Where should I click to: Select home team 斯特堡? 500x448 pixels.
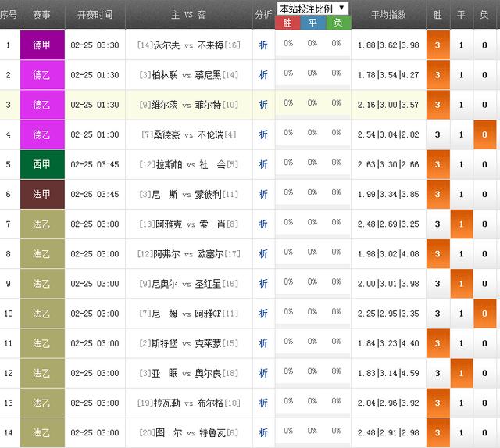(165, 343)
